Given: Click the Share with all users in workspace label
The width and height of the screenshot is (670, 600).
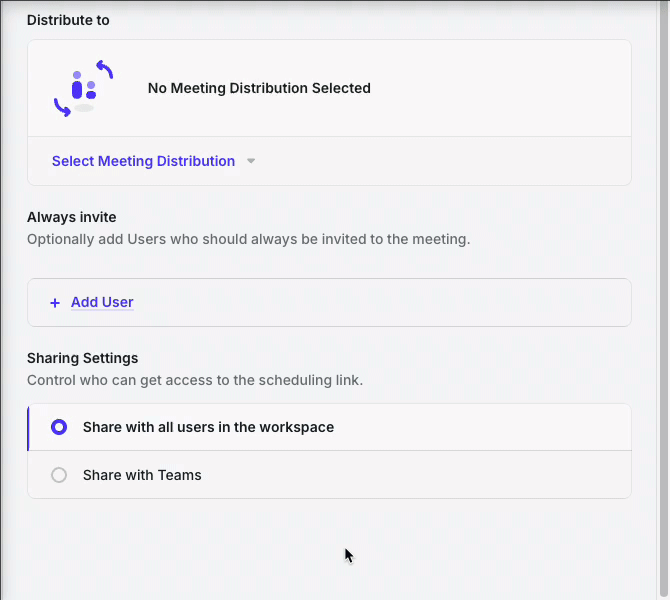Looking at the screenshot, I should 208,427.
